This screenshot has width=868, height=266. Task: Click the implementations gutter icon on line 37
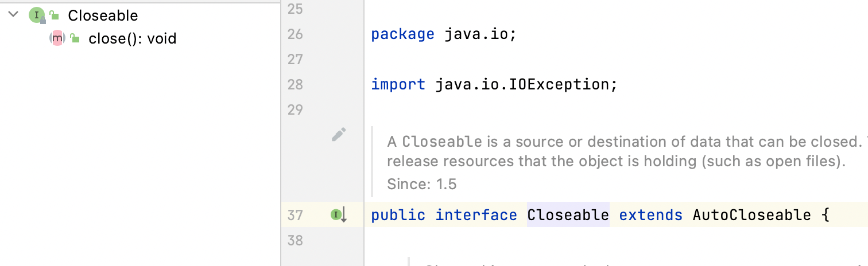click(x=339, y=216)
